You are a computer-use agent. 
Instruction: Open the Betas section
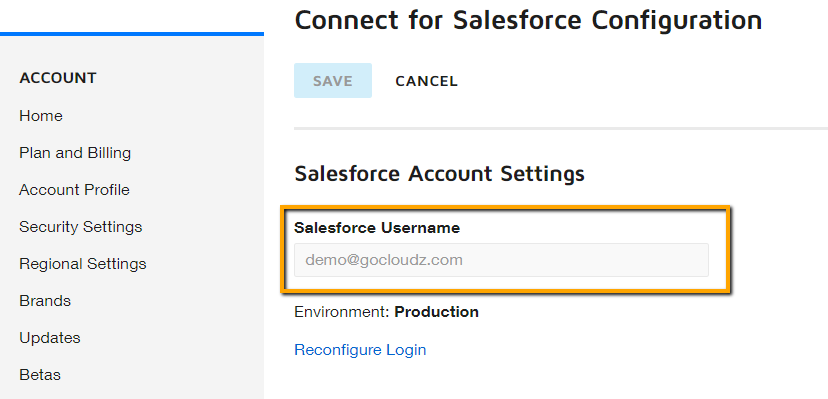pyautogui.click(x=40, y=375)
